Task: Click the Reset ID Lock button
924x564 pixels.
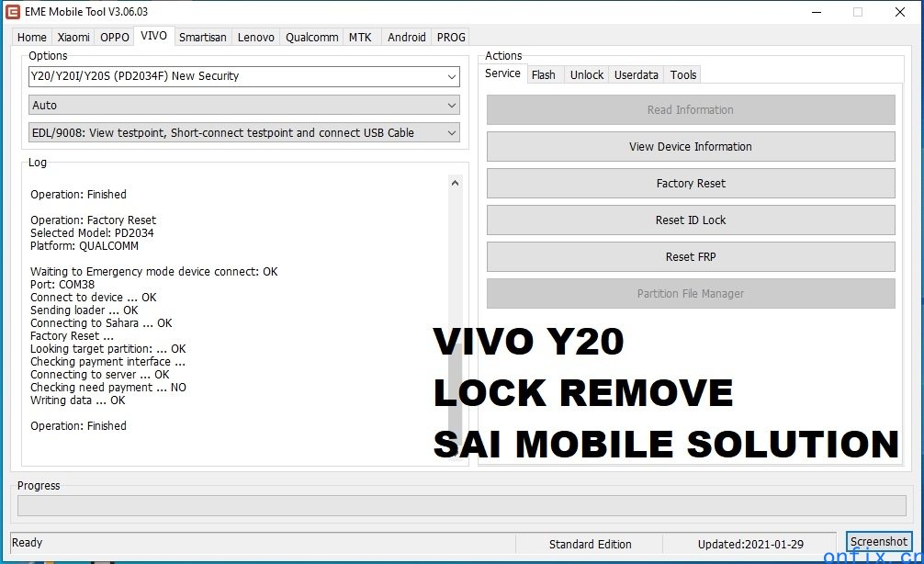Action: pyautogui.click(x=691, y=220)
